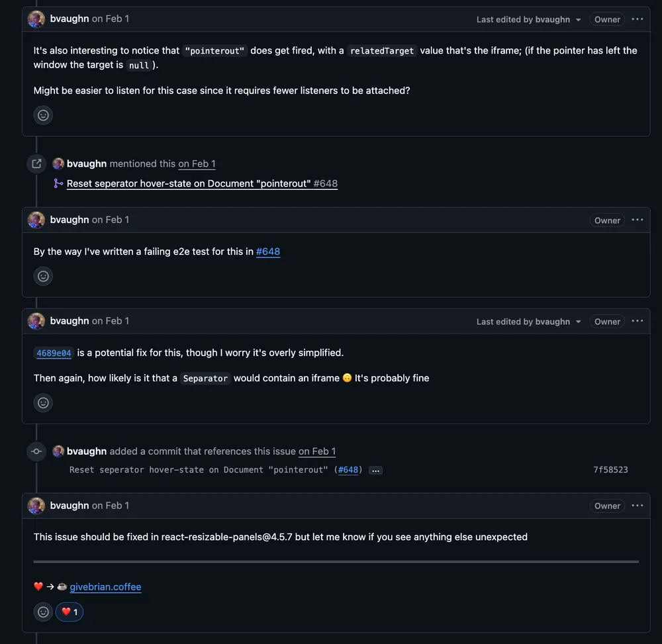
Task: Expand edit history dropdown on the 4689e04 comment
Action: [528, 322]
